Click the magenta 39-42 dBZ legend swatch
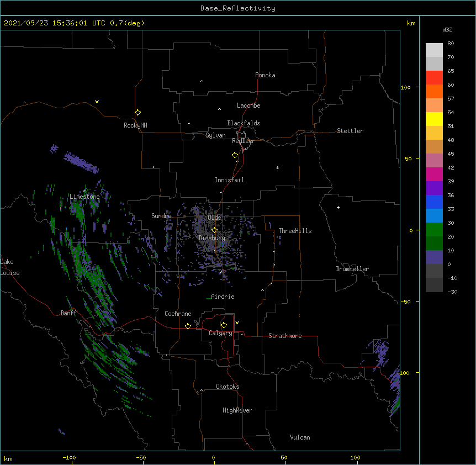 point(434,174)
